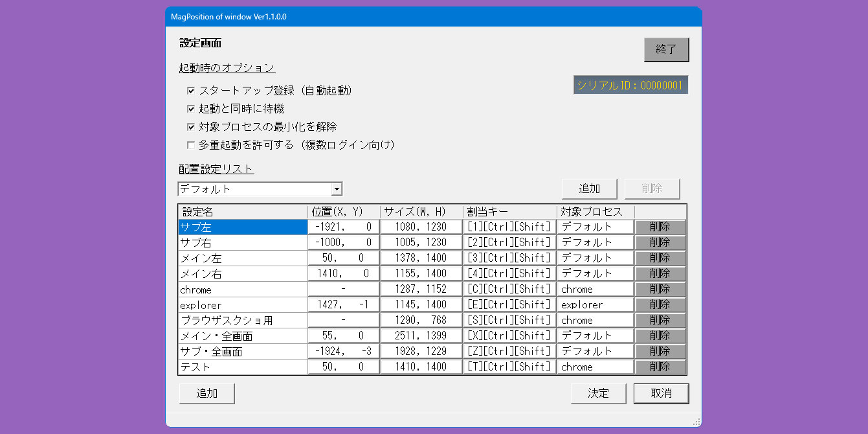Disable スタートアップ登録（自動起動）

(191, 91)
